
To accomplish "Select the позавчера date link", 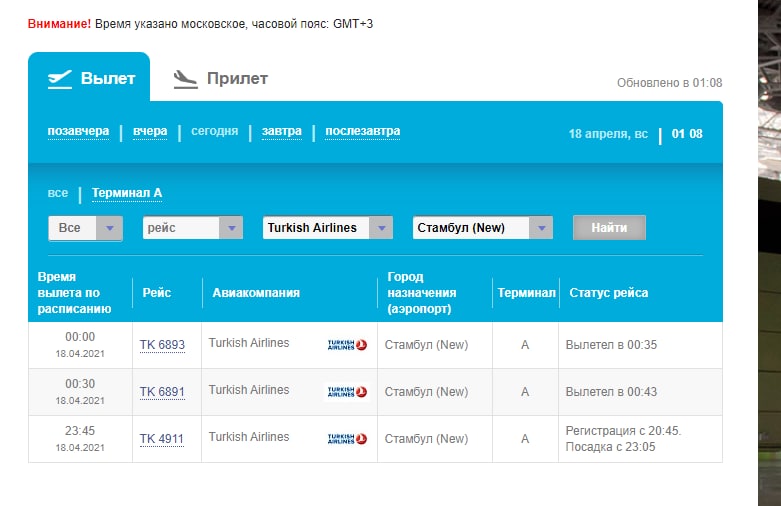I will (78, 131).
